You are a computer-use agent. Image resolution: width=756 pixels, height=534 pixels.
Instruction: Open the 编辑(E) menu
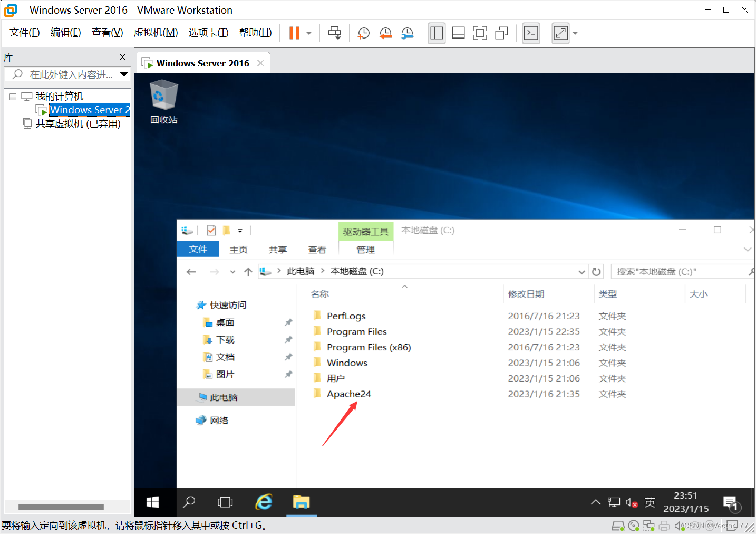pos(66,33)
